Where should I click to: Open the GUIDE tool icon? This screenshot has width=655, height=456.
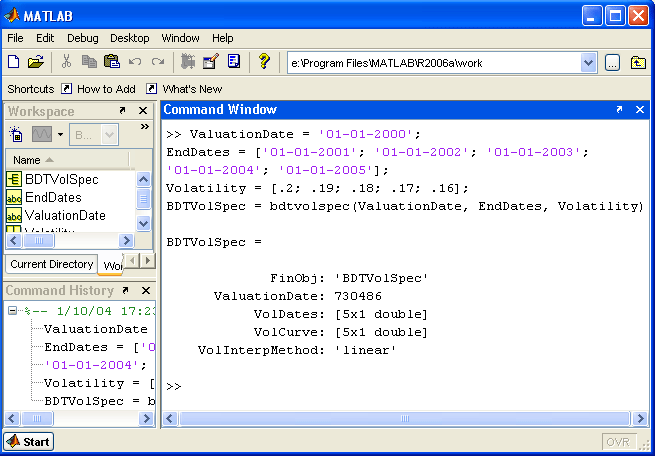click(x=211, y=62)
